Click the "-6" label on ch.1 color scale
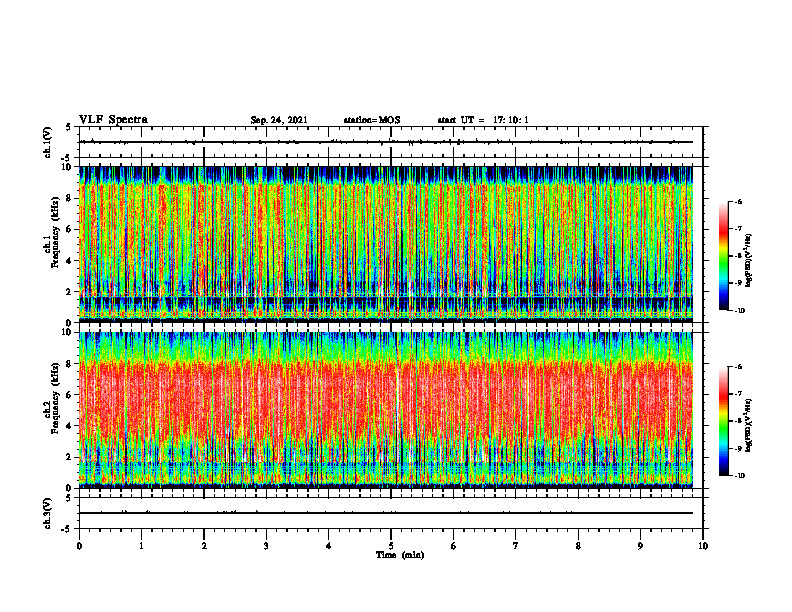The width and height of the screenshot is (792, 612). point(738,201)
